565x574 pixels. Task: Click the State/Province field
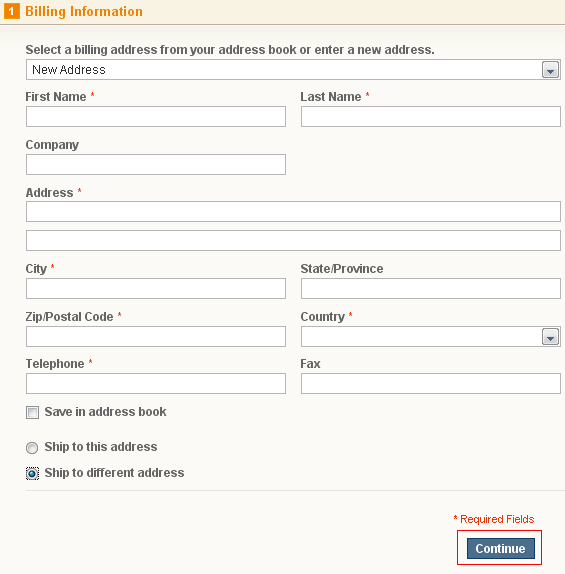(x=431, y=288)
